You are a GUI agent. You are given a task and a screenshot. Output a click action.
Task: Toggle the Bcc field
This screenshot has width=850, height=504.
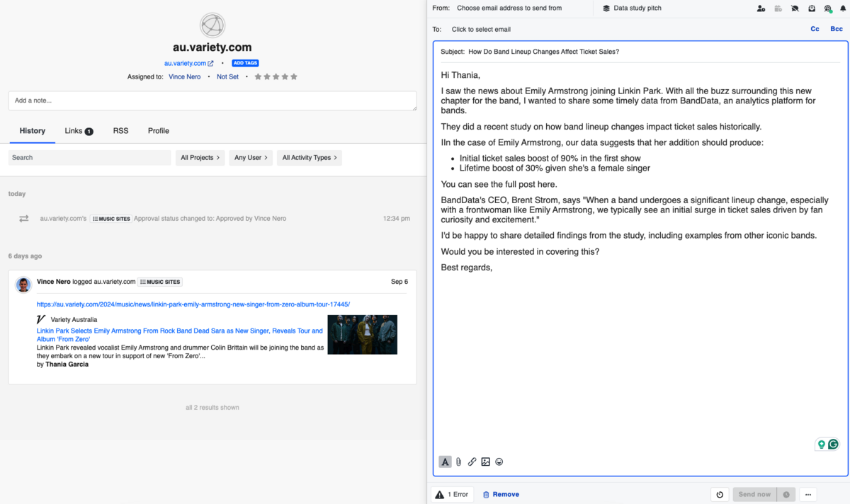tap(837, 29)
